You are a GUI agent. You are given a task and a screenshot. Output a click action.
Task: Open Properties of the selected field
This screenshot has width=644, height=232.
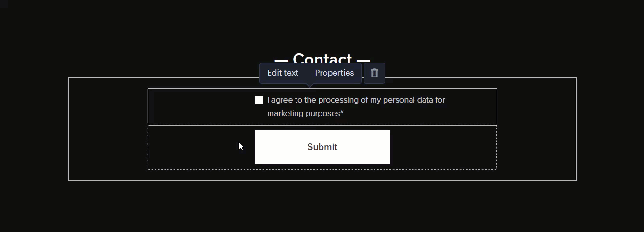pos(335,73)
